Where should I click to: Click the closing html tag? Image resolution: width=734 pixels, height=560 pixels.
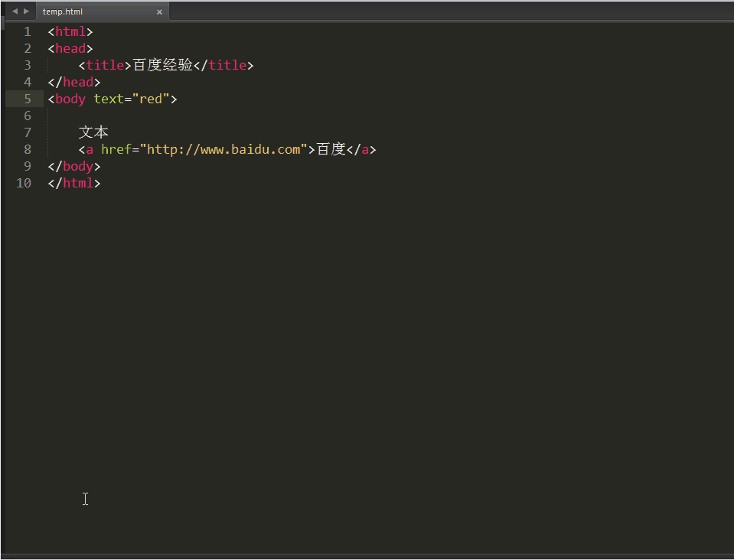pyautogui.click(x=74, y=184)
